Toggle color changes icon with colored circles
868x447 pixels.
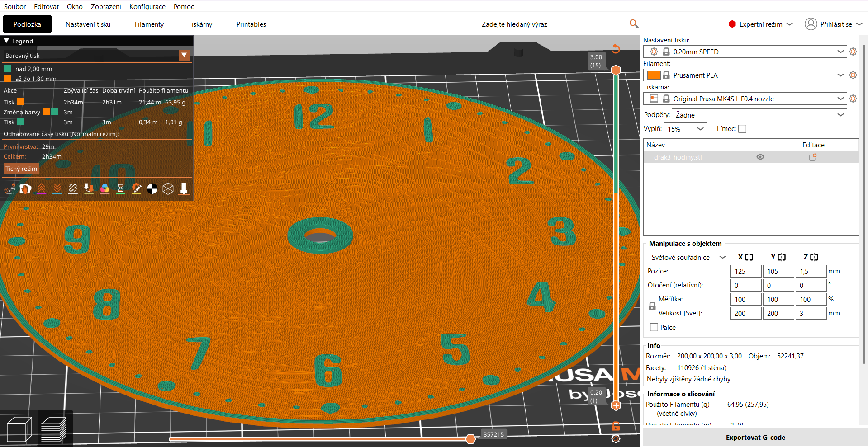click(104, 189)
